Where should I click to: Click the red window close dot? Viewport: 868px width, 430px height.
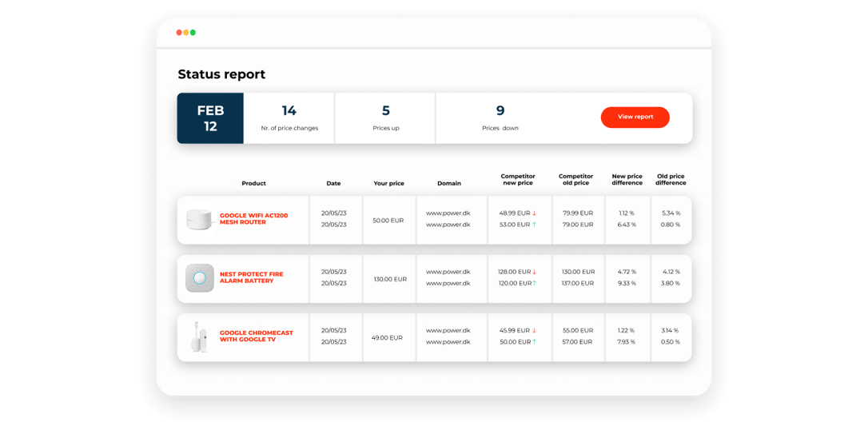(179, 33)
